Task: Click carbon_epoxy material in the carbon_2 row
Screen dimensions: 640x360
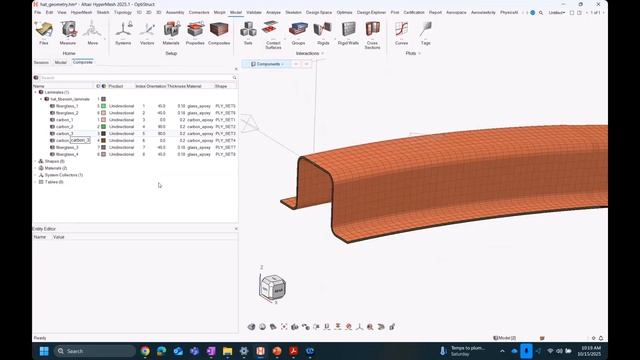Action: click(200, 127)
